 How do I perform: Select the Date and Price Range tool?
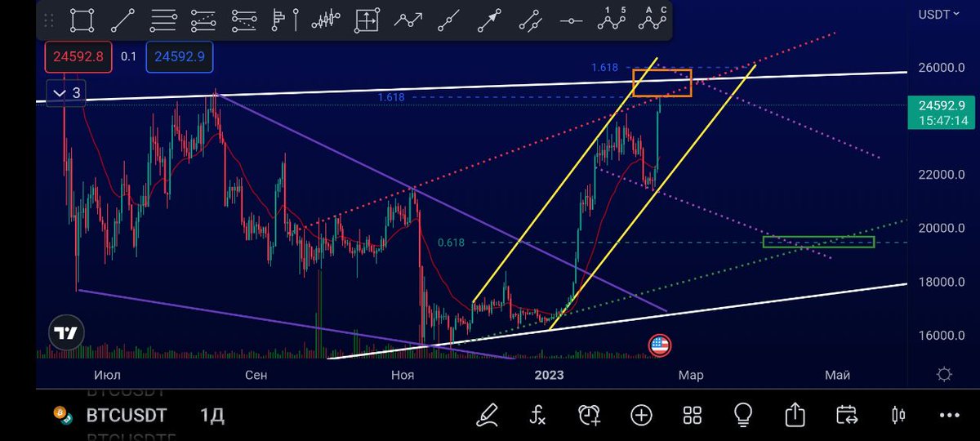[367, 20]
